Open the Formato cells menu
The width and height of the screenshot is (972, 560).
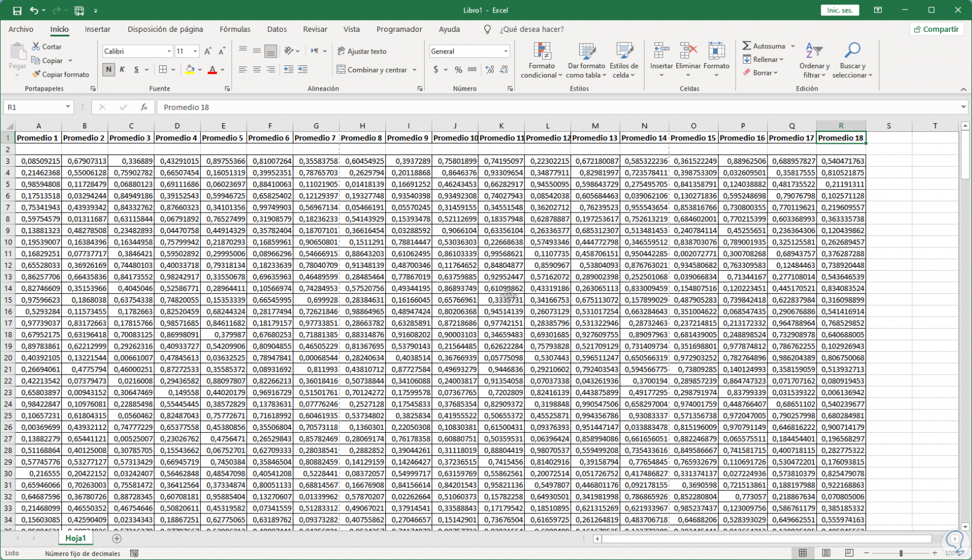click(716, 60)
